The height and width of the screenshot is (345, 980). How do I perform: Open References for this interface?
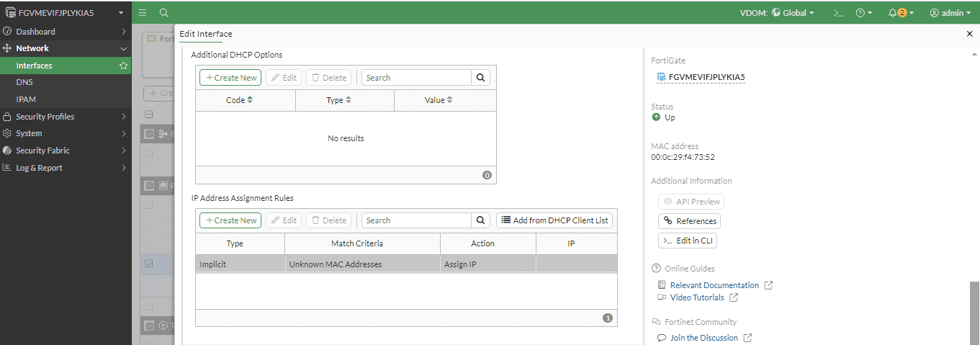click(690, 221)
